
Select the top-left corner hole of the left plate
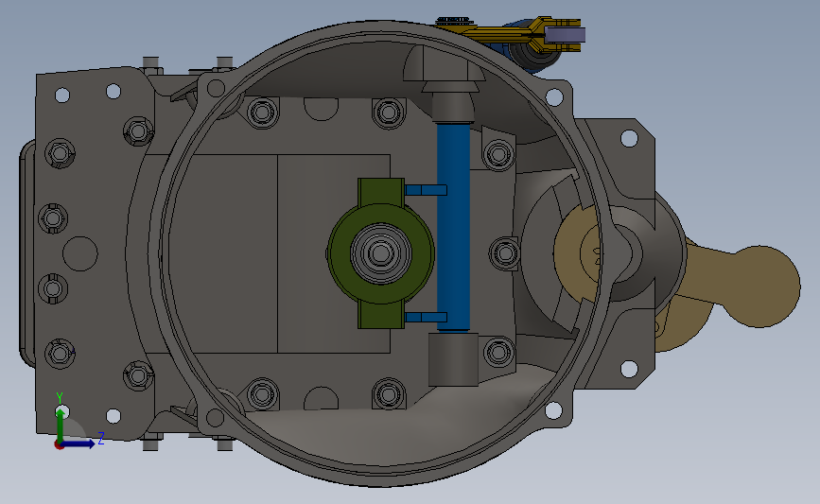(x=62, y=96)
